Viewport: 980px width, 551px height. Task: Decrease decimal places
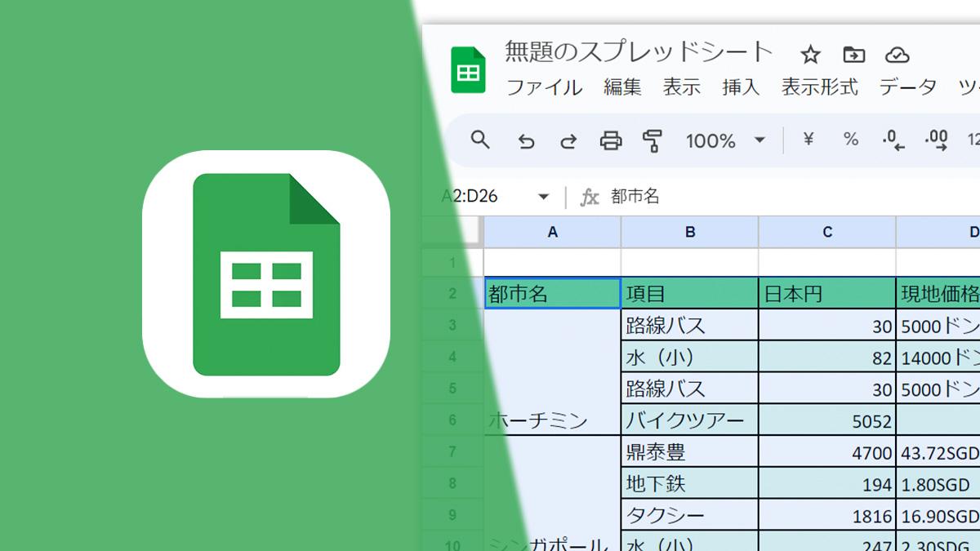coord(893,140)
